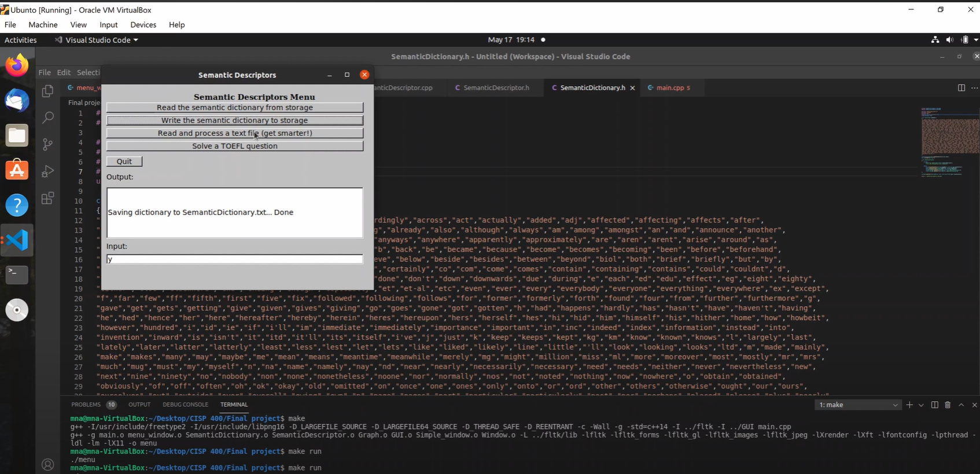Kill the terminal with trash icon
This screenshot has width=980, height=474.
coord(948,405)
